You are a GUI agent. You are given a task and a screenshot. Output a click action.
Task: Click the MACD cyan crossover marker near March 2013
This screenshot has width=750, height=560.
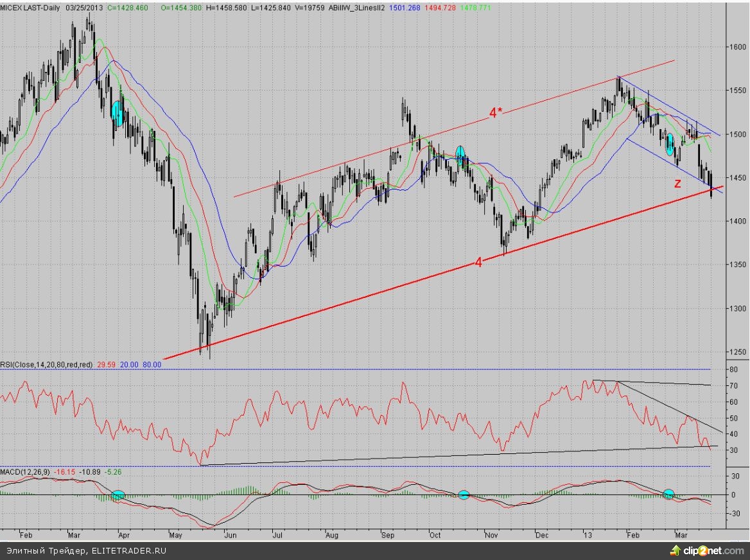click(668, 494)
